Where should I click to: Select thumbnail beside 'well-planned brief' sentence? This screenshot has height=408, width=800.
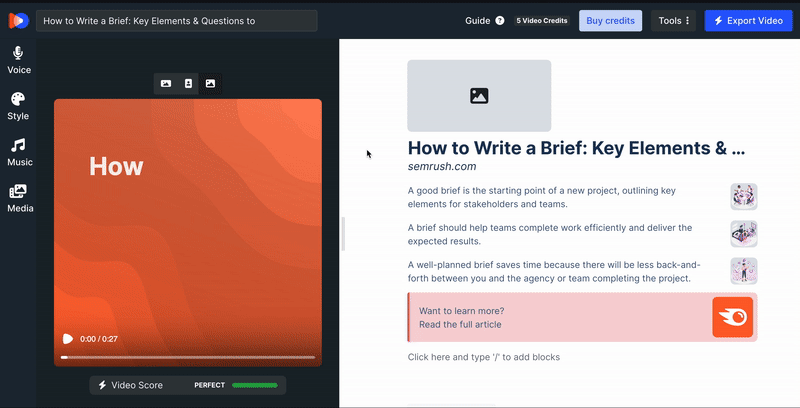point(743,271)
